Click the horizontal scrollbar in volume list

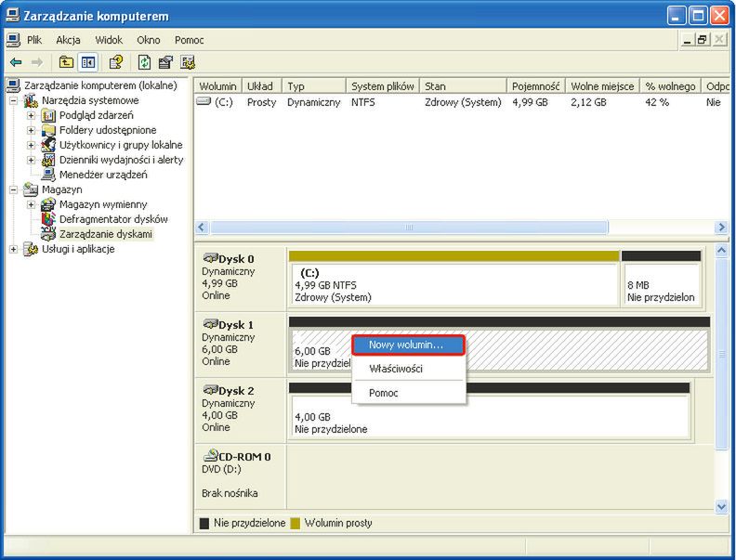[x=409, y=227]
